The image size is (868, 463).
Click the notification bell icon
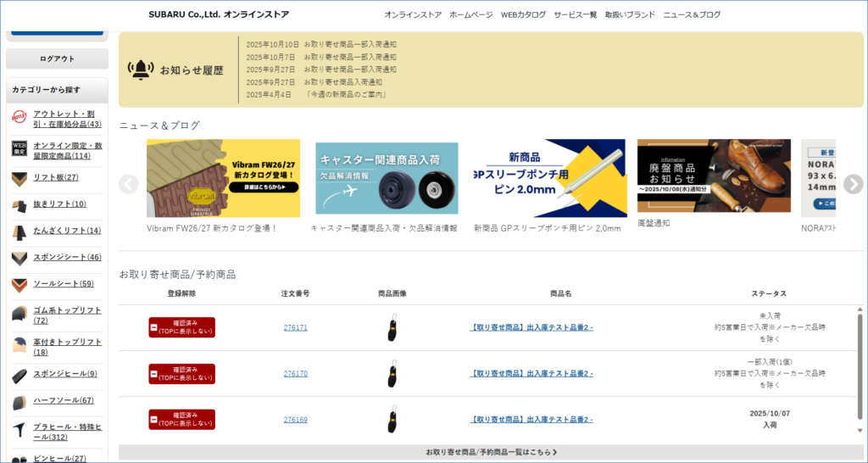point(139,69)
